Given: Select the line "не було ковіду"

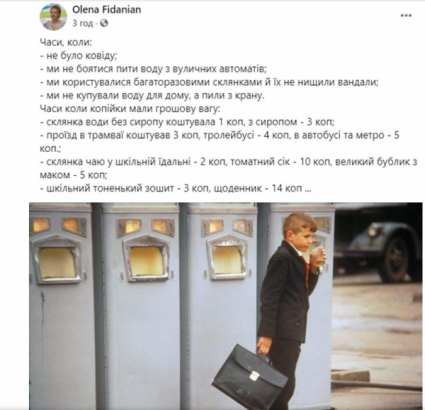Looking at the screenshot, I should pyautogui.click(x=79, y=56).
